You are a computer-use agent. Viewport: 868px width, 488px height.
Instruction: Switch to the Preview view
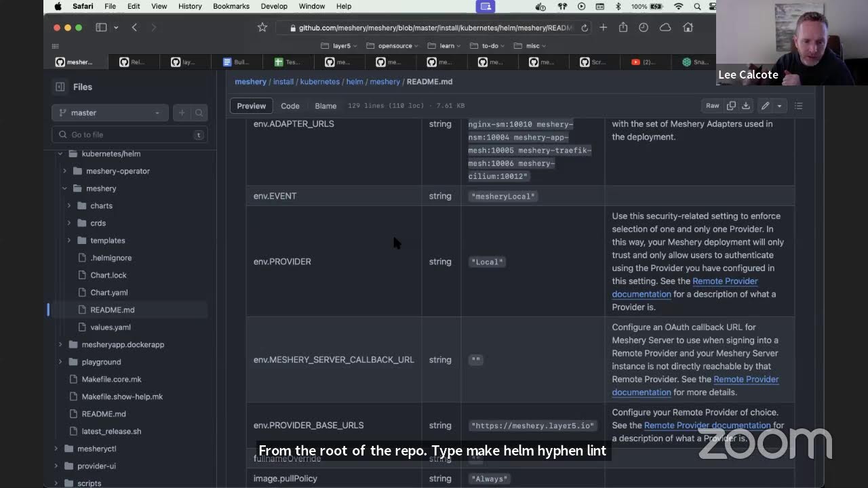pyautogui.click(x=251, y=106)
